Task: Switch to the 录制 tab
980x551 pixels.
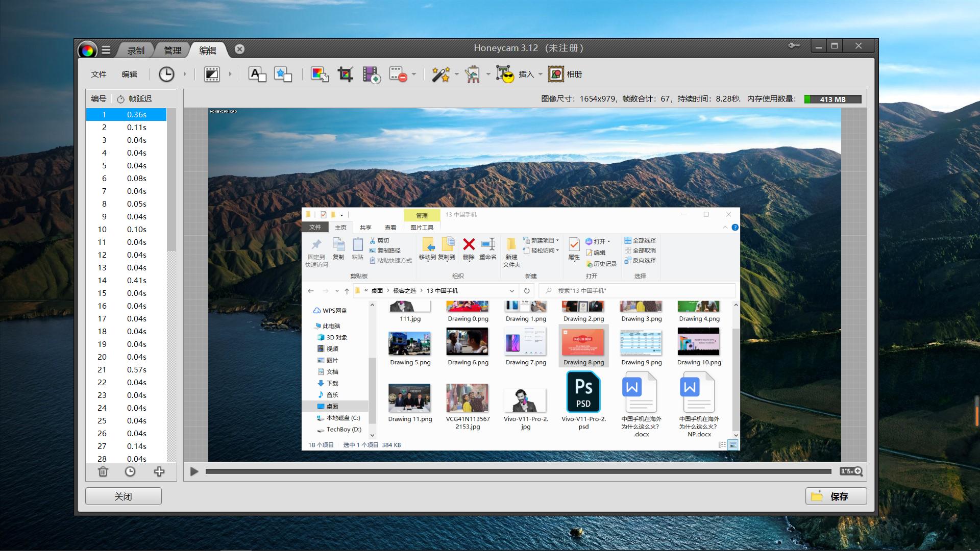Action: point(136,51)
